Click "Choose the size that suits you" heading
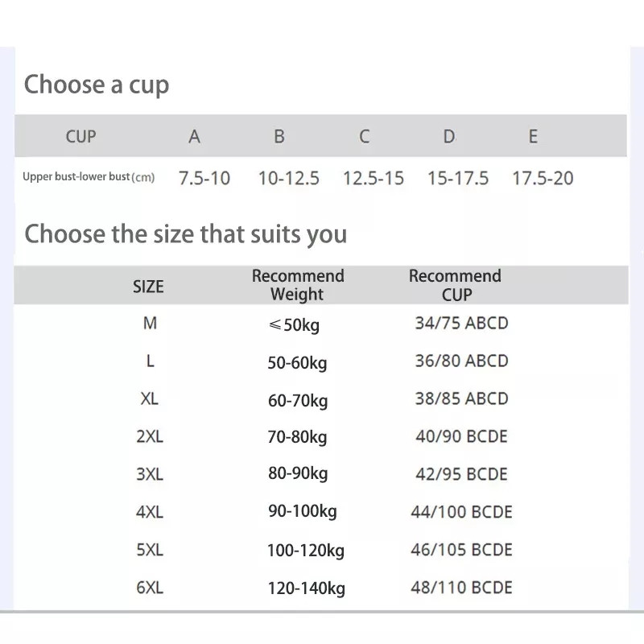 pyautogui.click(x=186, y=234)
